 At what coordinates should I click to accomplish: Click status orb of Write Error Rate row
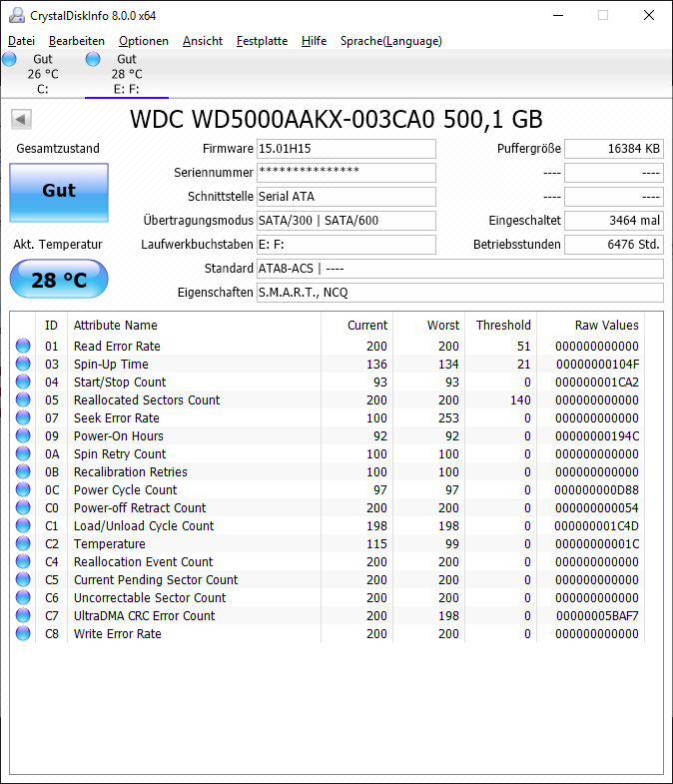[23, 633]
